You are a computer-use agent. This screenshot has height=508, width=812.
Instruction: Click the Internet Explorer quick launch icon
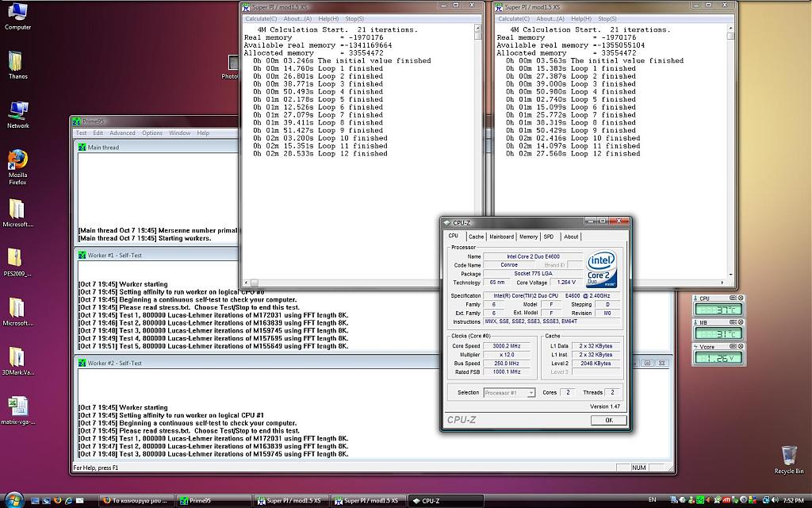pos(68,501)
